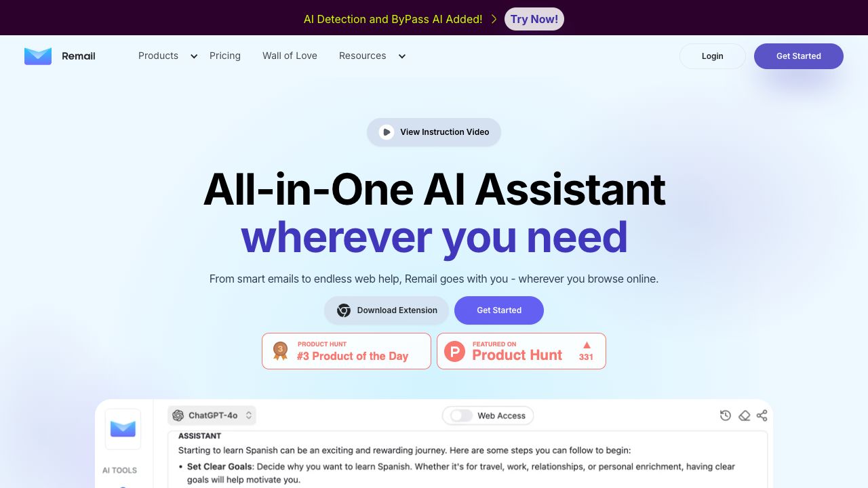The image size is (868, 488).
Task: Click the Remail icon in the app sidebar
Action: 123,428
